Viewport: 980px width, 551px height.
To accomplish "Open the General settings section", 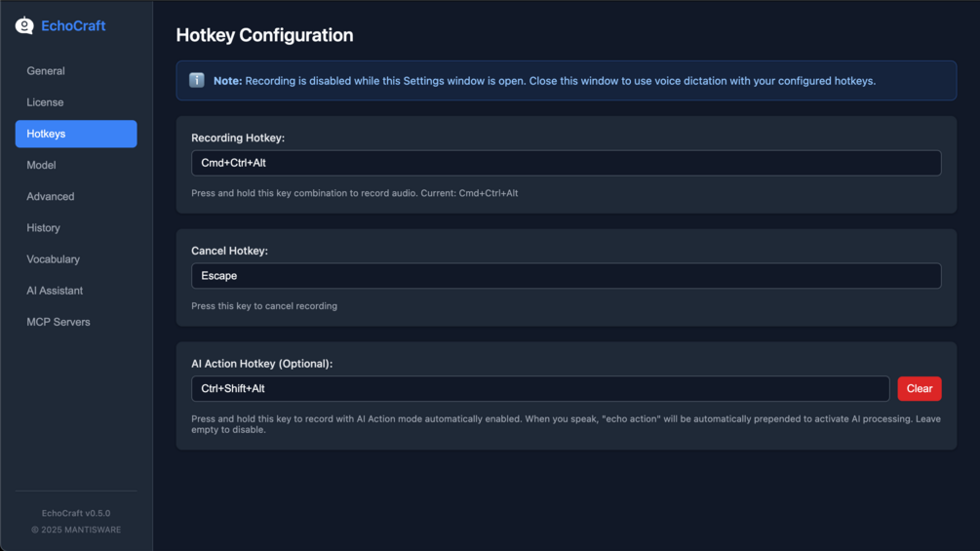I will point(46,71).
